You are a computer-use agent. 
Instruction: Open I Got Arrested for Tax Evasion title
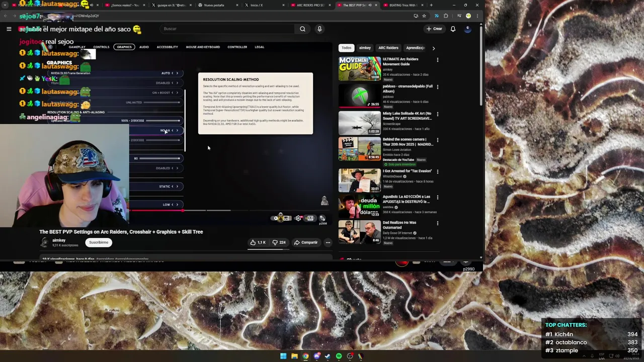(x=407, y=171)
